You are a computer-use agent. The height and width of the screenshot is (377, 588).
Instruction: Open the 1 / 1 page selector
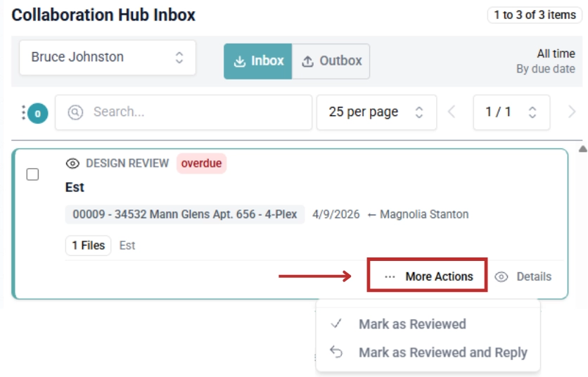(511, 112)
